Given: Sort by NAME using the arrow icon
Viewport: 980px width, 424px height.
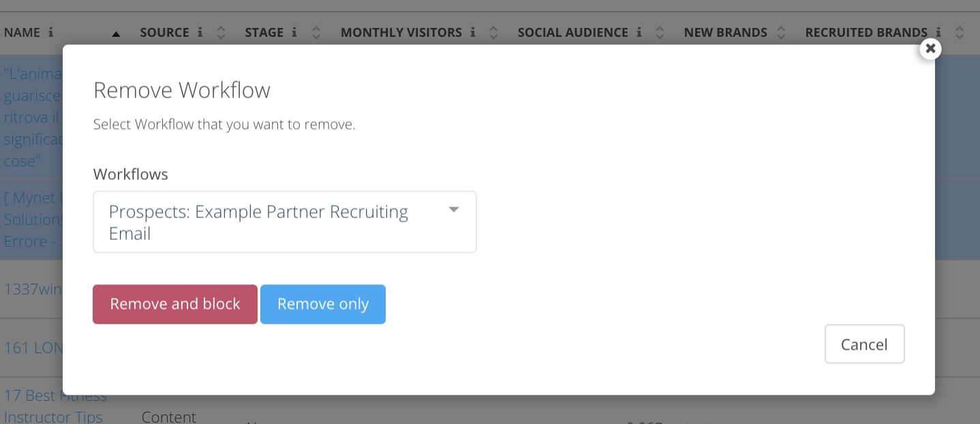Looking at the screenshot, I should coord(116,33).
